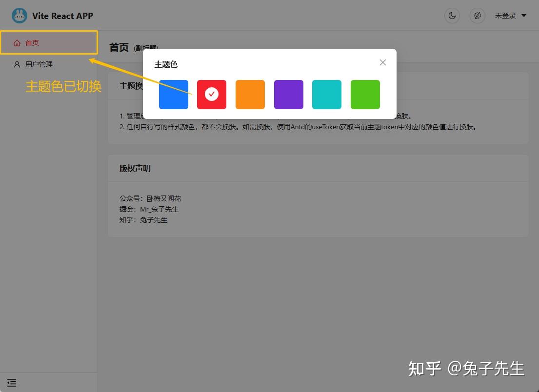Open the theme color picker icon
This screenshot has height=392, width=539.
click(477, 15)
